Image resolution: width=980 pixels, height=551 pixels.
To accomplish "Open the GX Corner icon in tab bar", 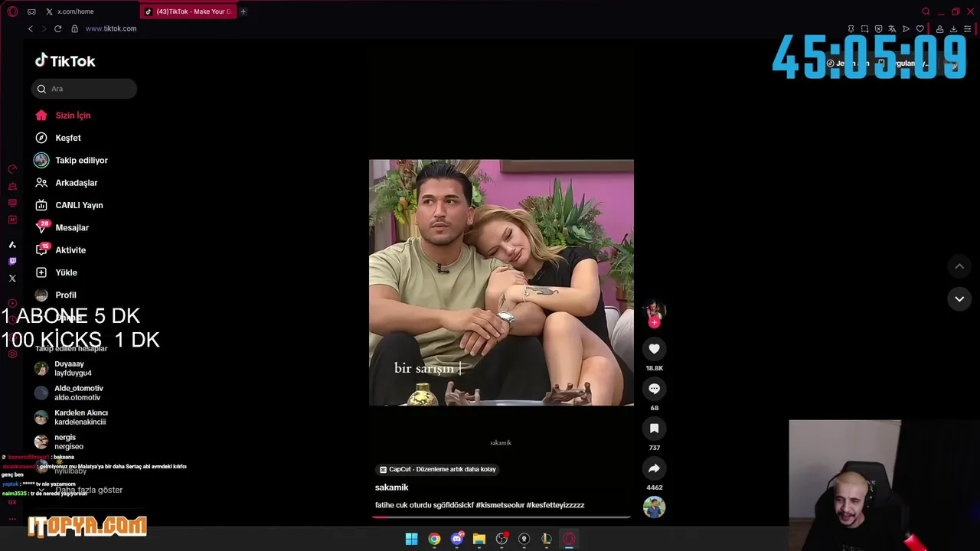I will point(31,11).
